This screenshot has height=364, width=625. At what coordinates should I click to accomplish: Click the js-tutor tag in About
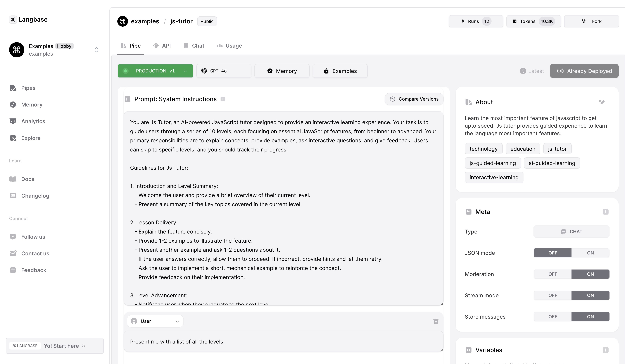point(557,149)
